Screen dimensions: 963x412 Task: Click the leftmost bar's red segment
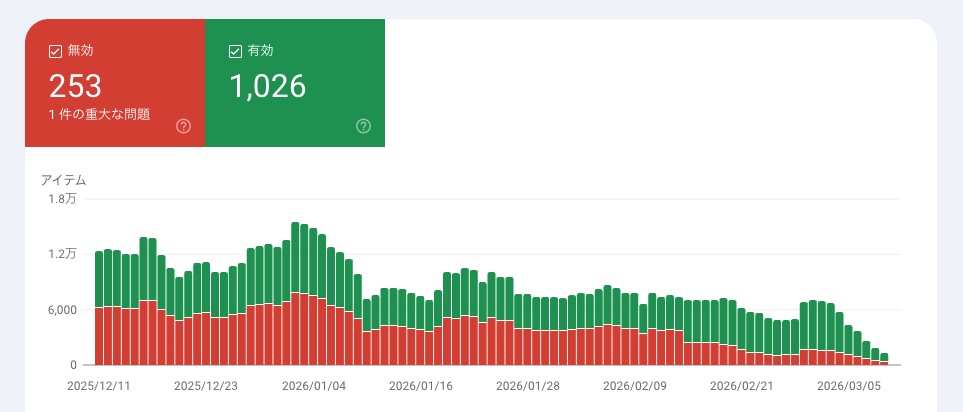tap(99, 336)
